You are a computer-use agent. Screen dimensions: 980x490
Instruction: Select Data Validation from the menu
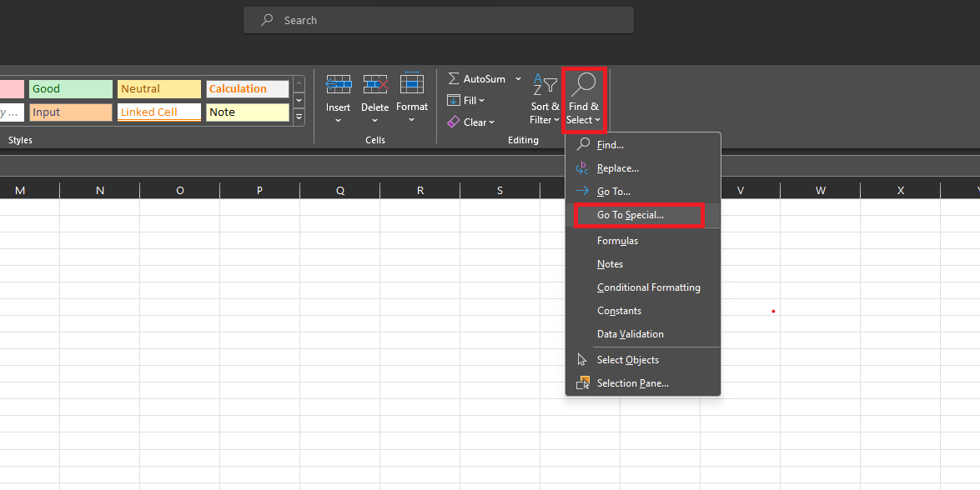coord(630,333)
